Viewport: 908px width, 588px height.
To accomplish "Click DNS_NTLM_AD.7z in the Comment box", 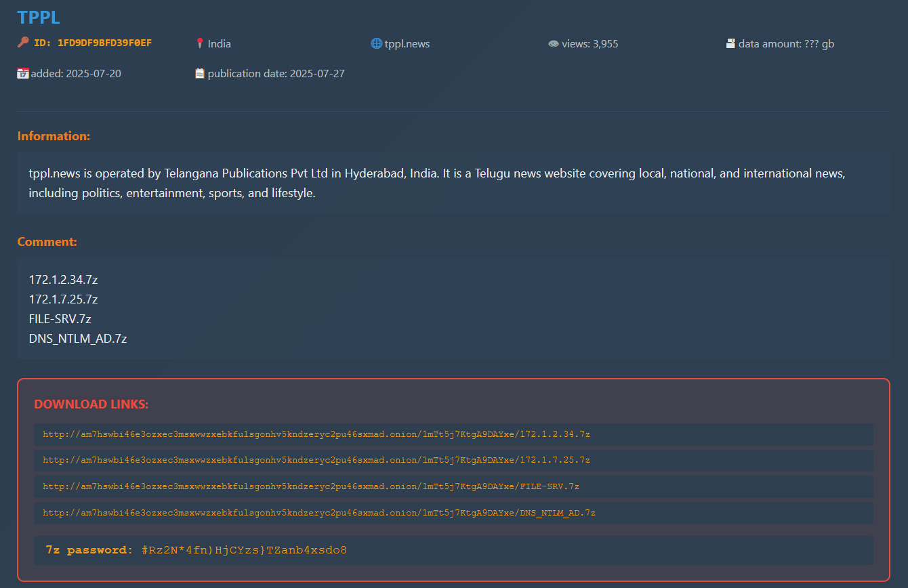I will pyautogui.click(x=78, y=339).
